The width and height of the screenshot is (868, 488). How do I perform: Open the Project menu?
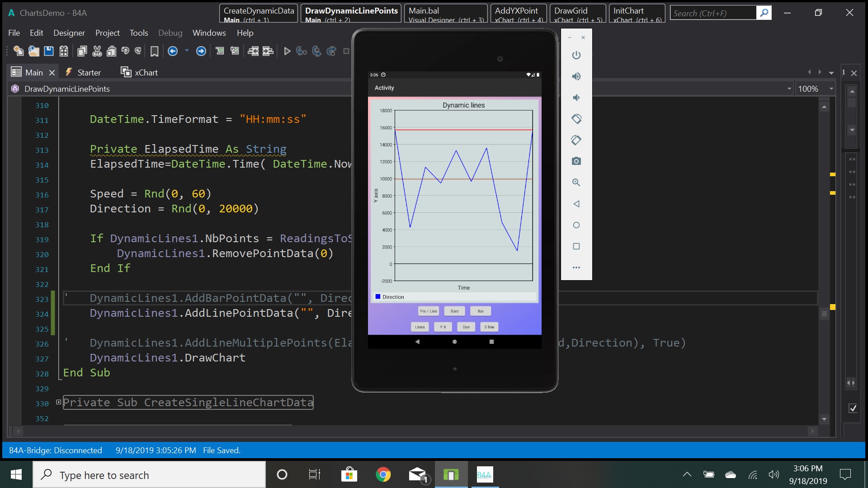(x=107, y=33)
